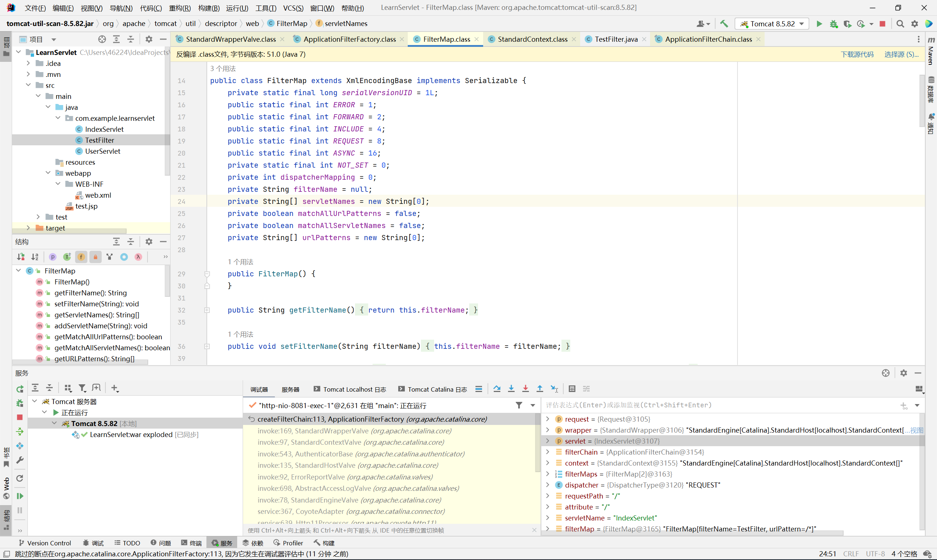This screenshot has width=937, height=560.
Task: Open VCS(S) menu
Action: [293, 8]
